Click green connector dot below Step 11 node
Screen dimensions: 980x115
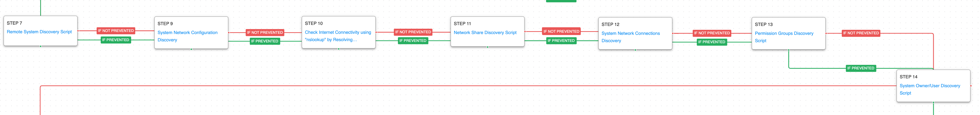pos(487,47)
